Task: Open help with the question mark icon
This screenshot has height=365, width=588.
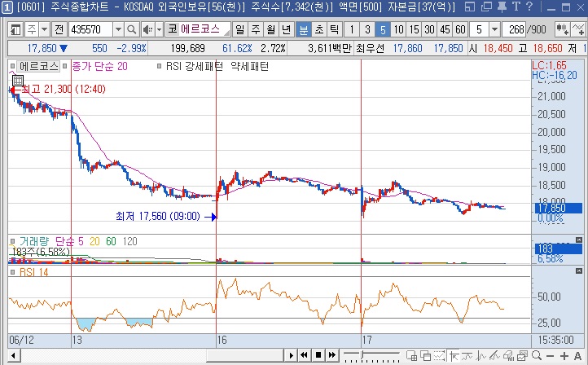Action: pos(529,7)
